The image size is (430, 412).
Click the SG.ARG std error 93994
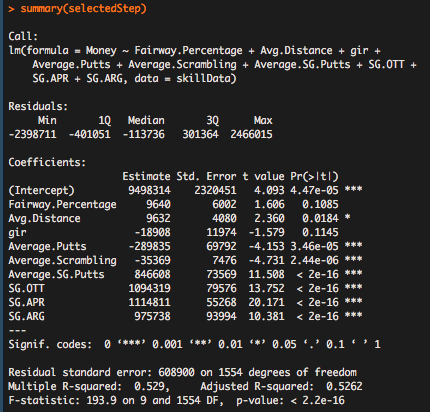221,316
